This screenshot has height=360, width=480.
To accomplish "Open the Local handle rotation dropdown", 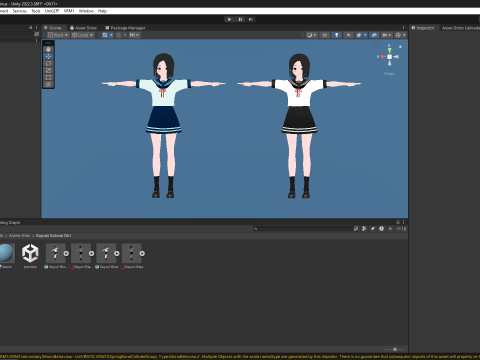I will 83,35.
